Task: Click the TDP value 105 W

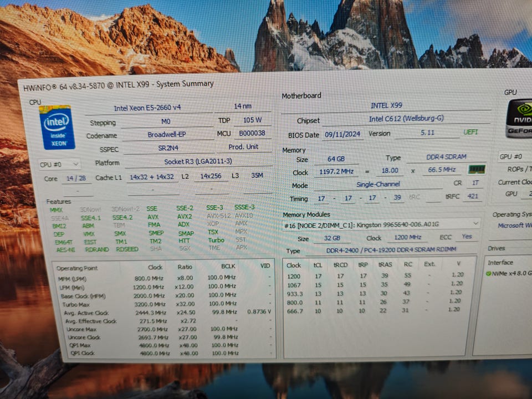Action: click(253, 120)
